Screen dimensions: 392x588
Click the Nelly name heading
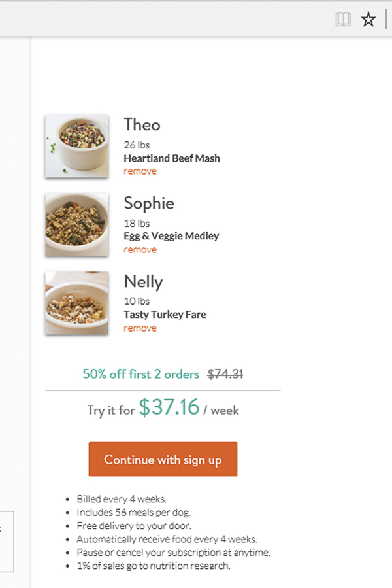click(x=143, y=282)
